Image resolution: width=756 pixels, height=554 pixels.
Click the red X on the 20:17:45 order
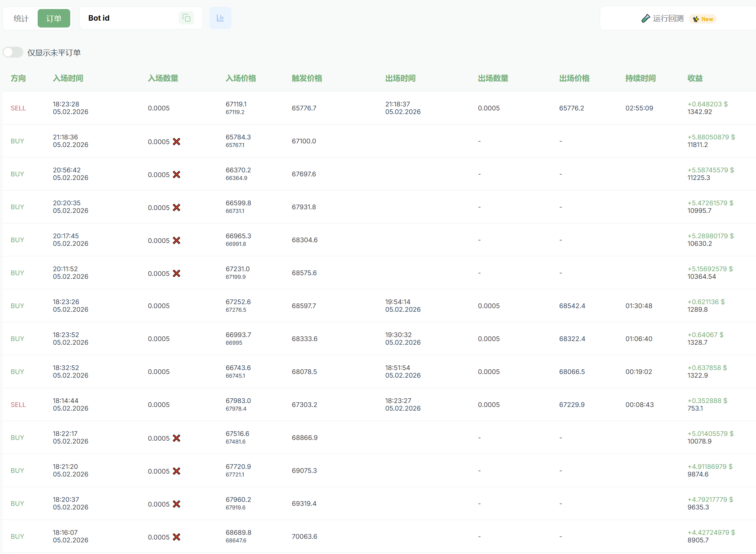pos(177,240)
